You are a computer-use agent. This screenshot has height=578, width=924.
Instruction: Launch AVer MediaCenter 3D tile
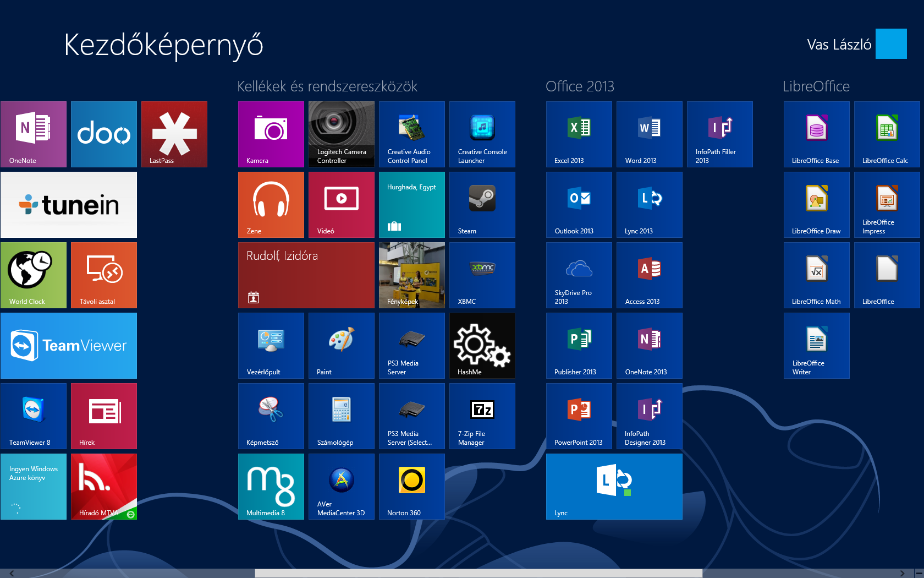[x=342, y=487]
